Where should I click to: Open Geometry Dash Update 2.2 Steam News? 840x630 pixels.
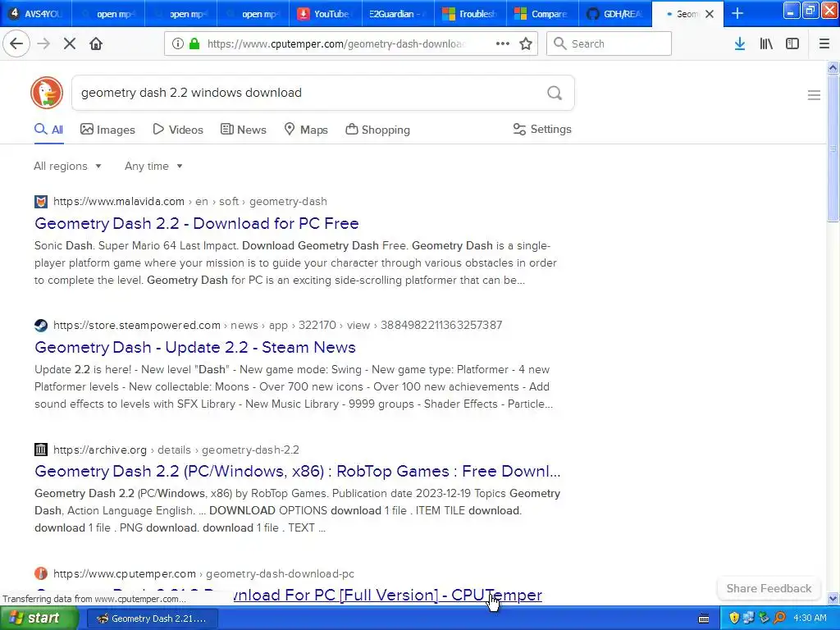pyautogui.click(x=195, y=347)
